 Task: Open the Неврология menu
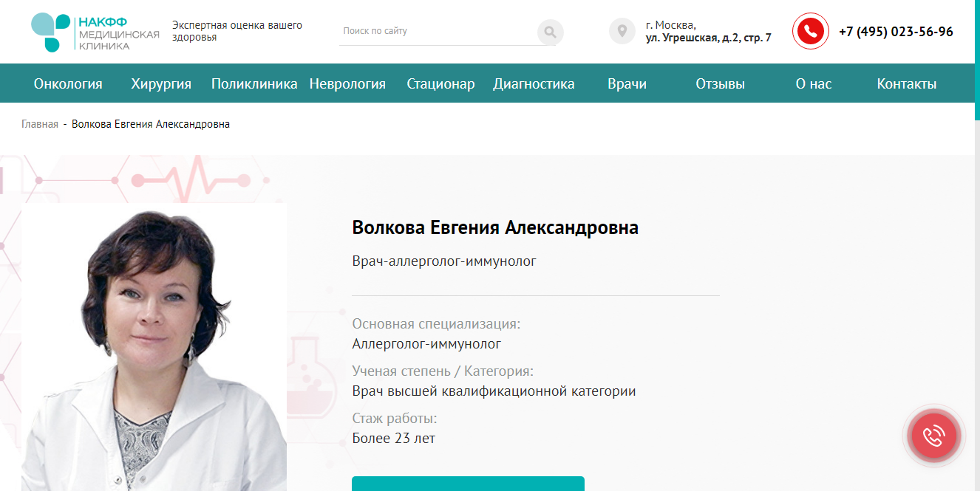[x=347, y=83]
